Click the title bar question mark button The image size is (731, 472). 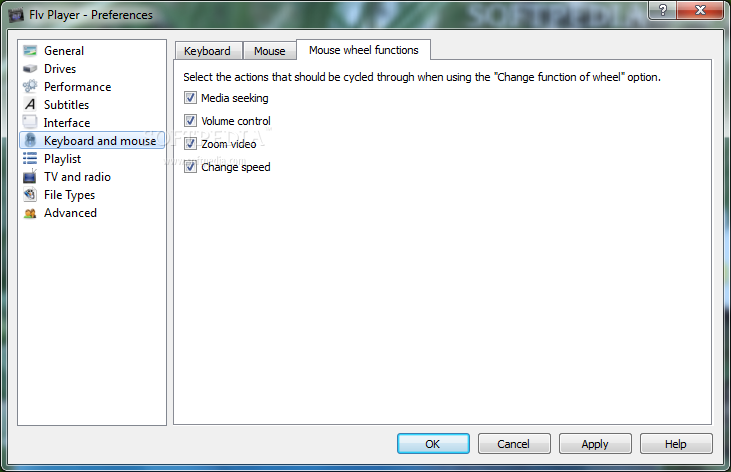[x=662, y=10]
